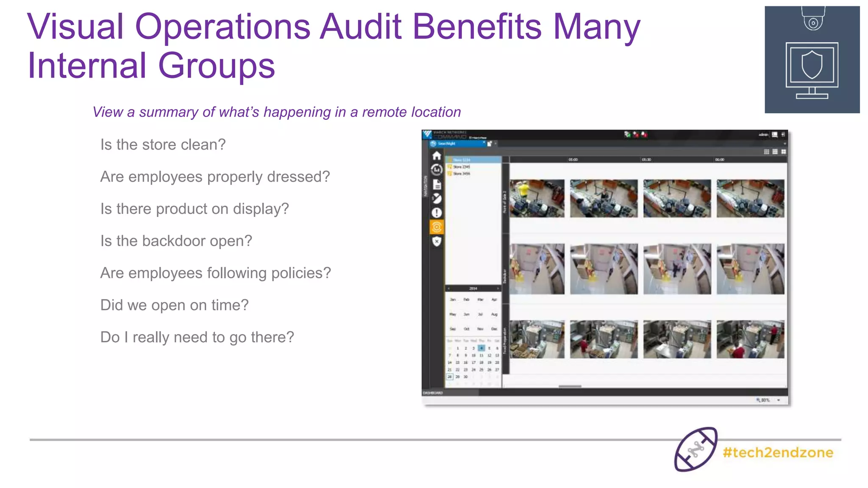Select the Searchlight tab
868x488 pixels.
(x=458, y=144)
